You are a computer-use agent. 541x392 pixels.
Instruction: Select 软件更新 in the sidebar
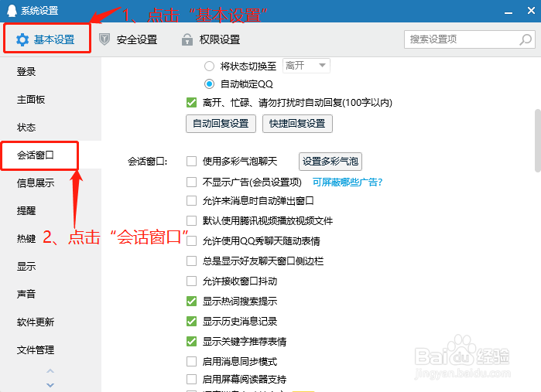click(x=36, y=322)
